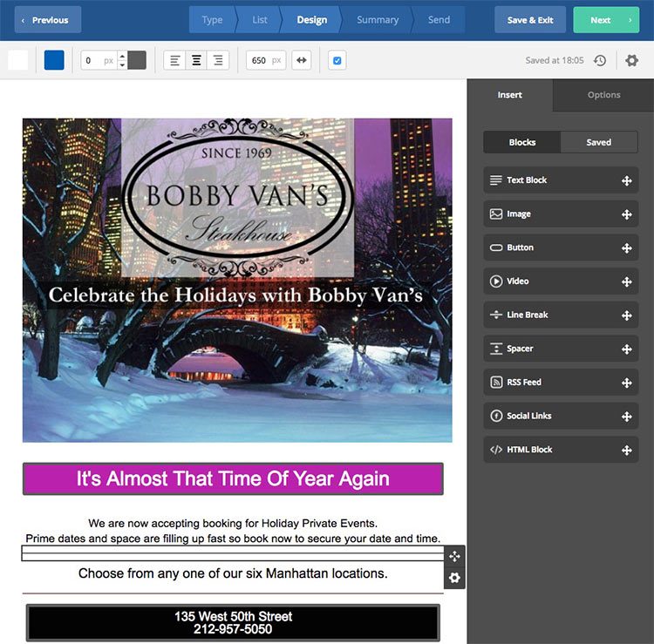654x644 pixels.
Task: Open the revision history clock icon
Action: click(x=600, y=60)
